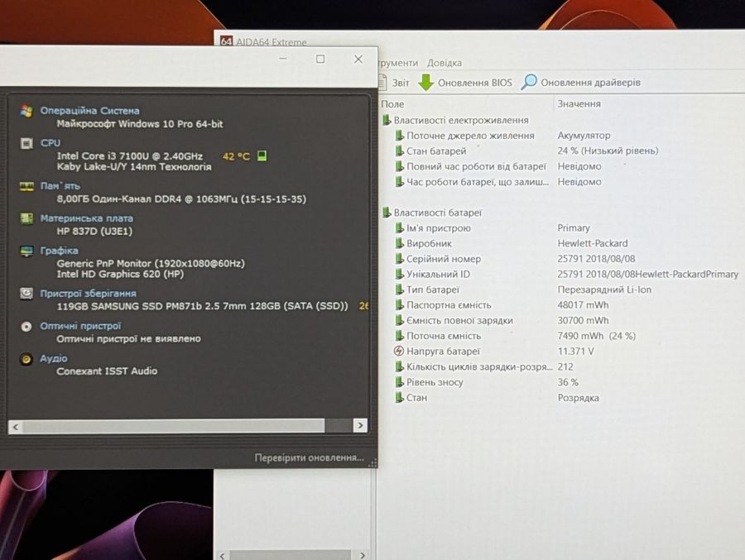Select the Hewlett-Packard manufacturer value
Image resolution: width=745 pixels, height=560 pixels.
point(593,243)
